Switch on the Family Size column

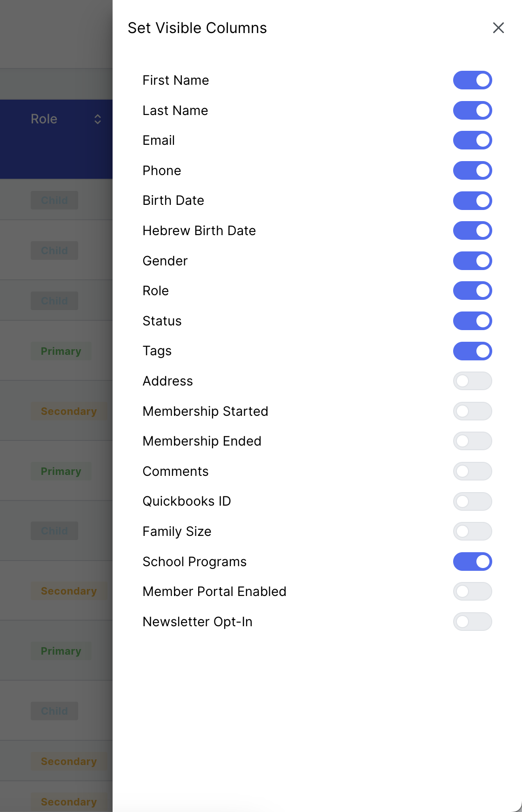(472, 531)
